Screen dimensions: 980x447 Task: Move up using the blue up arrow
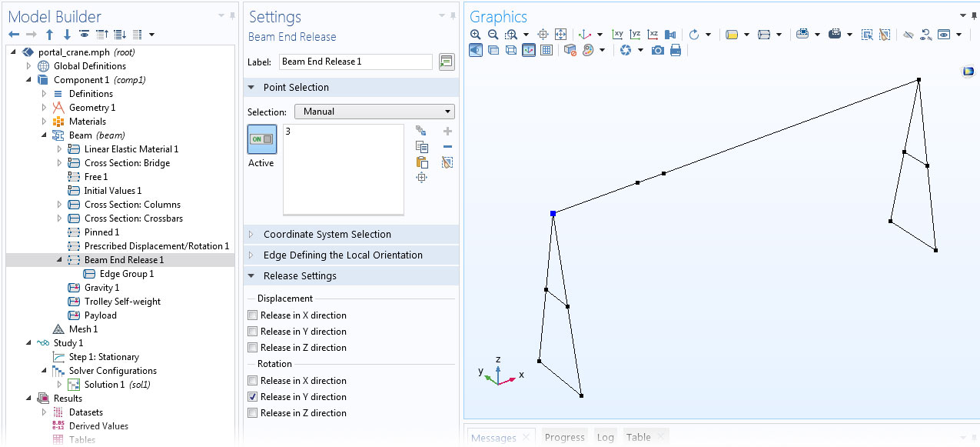click(x=49, y=35)
